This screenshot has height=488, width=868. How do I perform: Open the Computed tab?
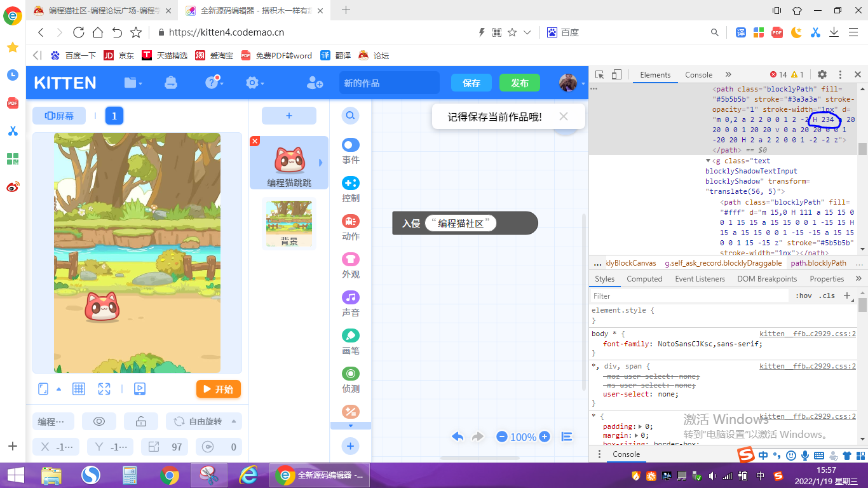(644, 278)
